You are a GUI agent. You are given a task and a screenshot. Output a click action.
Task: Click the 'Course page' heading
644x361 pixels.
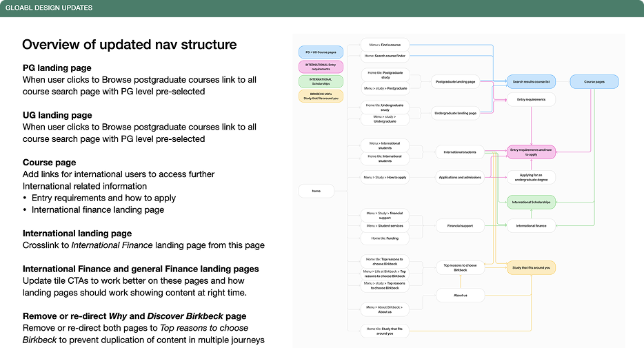pos(49,163)
